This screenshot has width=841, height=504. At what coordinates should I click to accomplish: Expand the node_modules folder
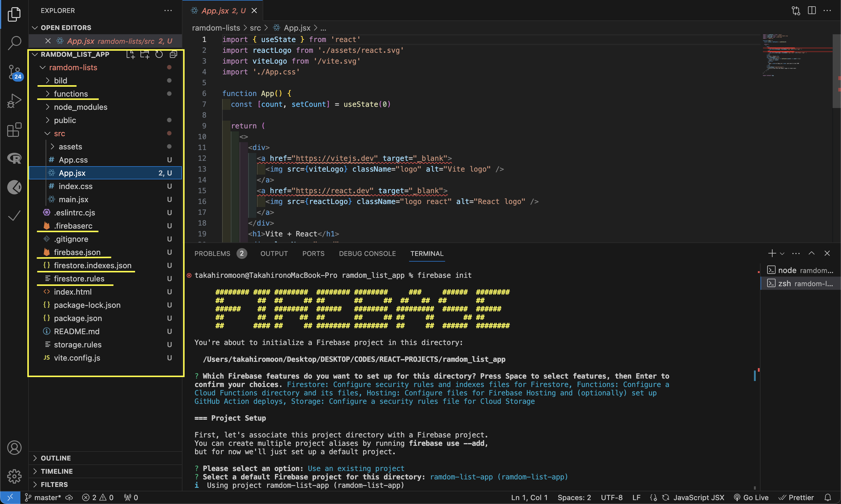(80, 107)
